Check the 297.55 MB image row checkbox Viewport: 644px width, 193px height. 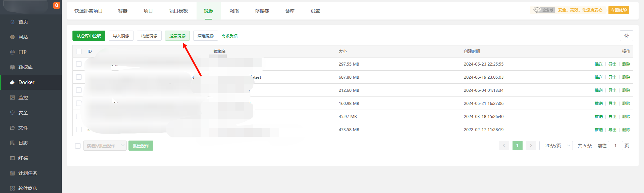tap(79, 64)
